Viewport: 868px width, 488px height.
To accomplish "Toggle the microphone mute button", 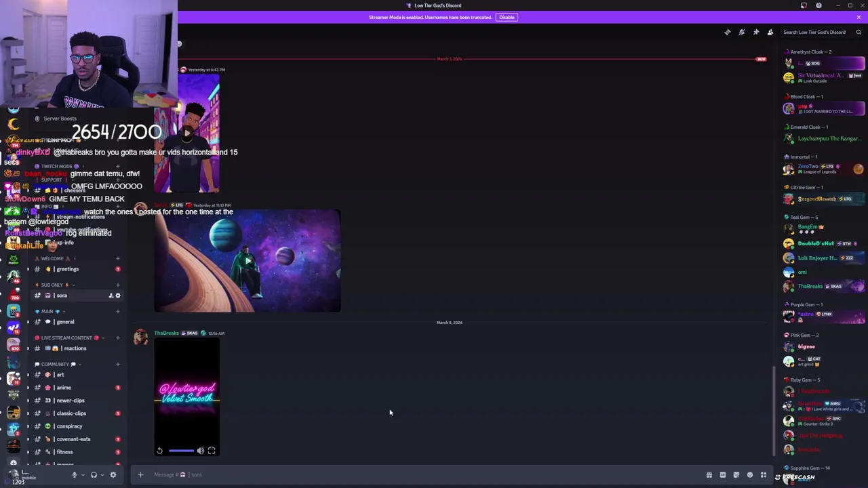I will pyautogui.click(x=75, y=475).
